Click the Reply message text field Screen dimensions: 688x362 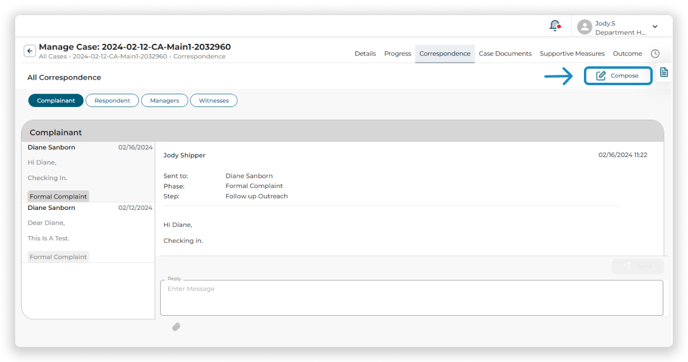coord(412,298)
